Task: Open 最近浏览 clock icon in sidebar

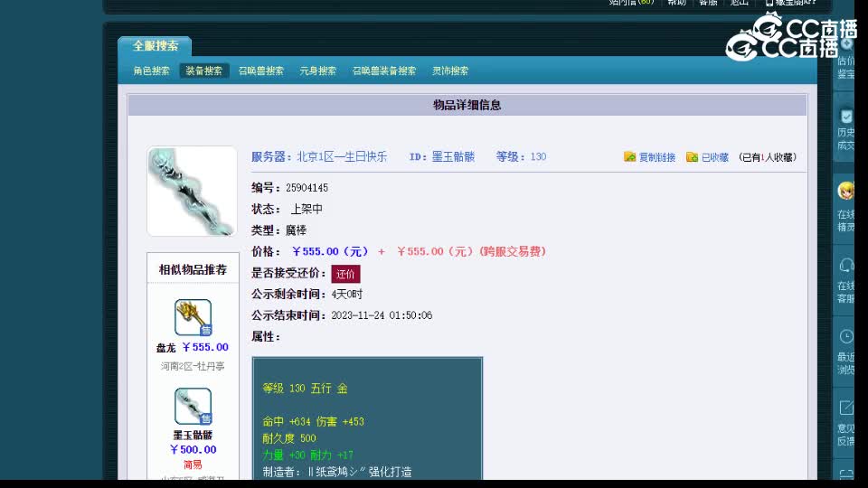Action: [x=846, y=336]
